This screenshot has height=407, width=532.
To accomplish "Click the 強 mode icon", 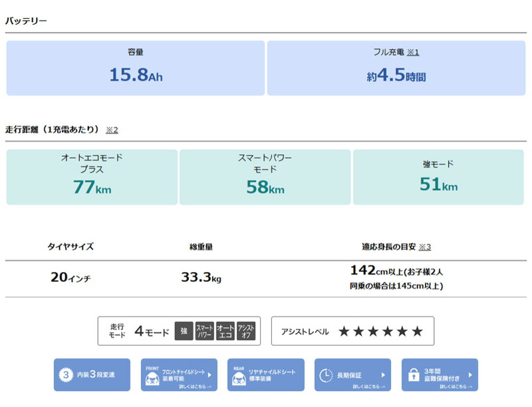I will click(184, 331).
